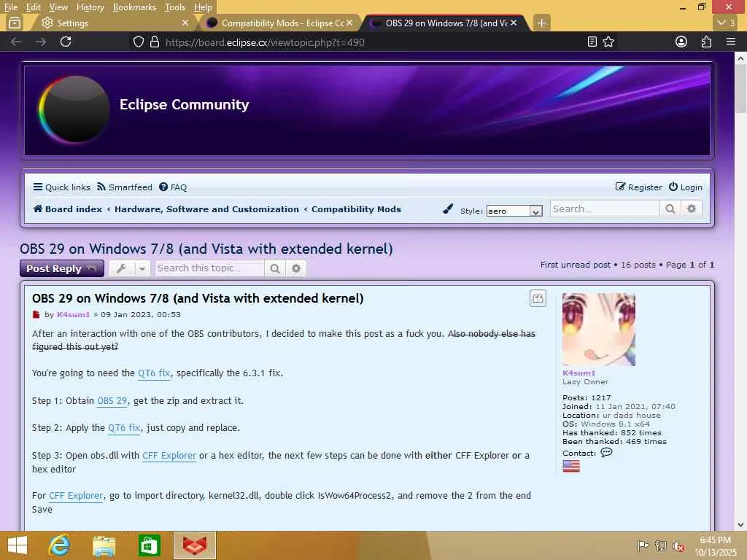Launch Internet Explorer from taskbar
Screen dimensions: 747x560
(59, 545)
